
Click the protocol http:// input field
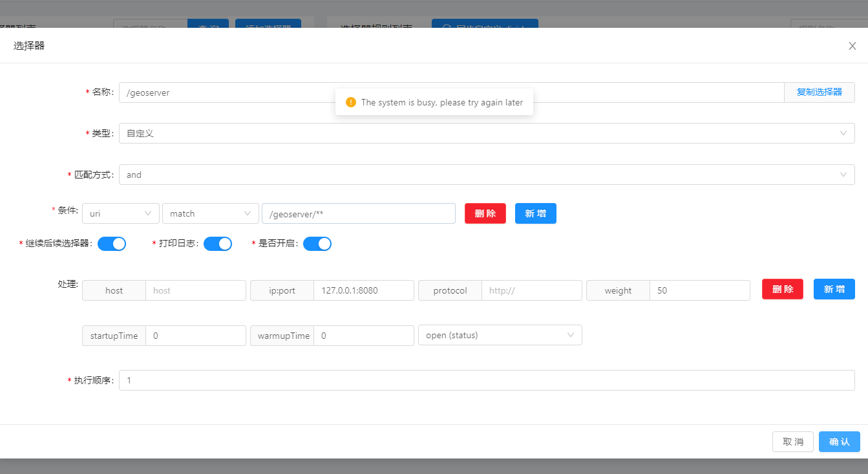pyautogui.click(x=532, y=290)
